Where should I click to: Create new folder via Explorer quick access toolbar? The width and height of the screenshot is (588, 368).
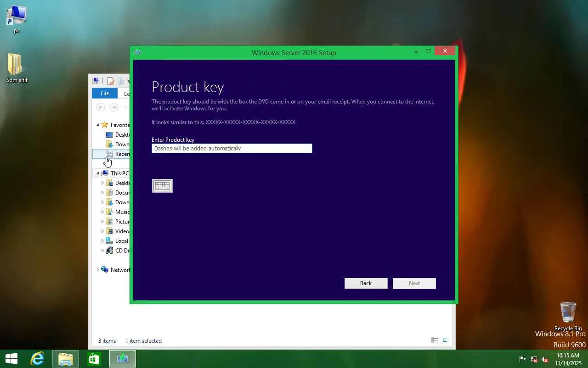(120, 81)
